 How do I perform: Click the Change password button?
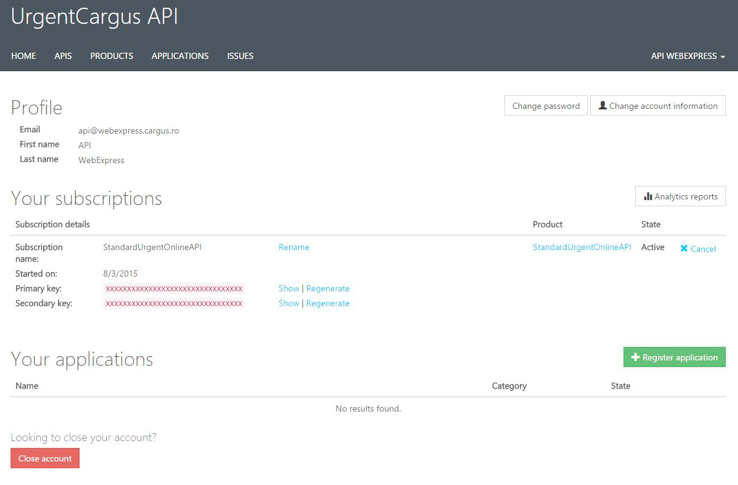click(545, 106)
